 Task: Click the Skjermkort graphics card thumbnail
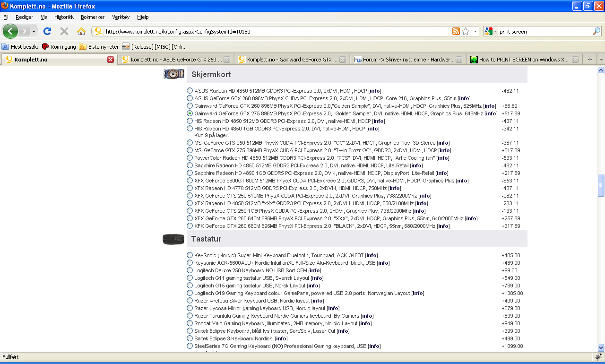coord(173,74)
